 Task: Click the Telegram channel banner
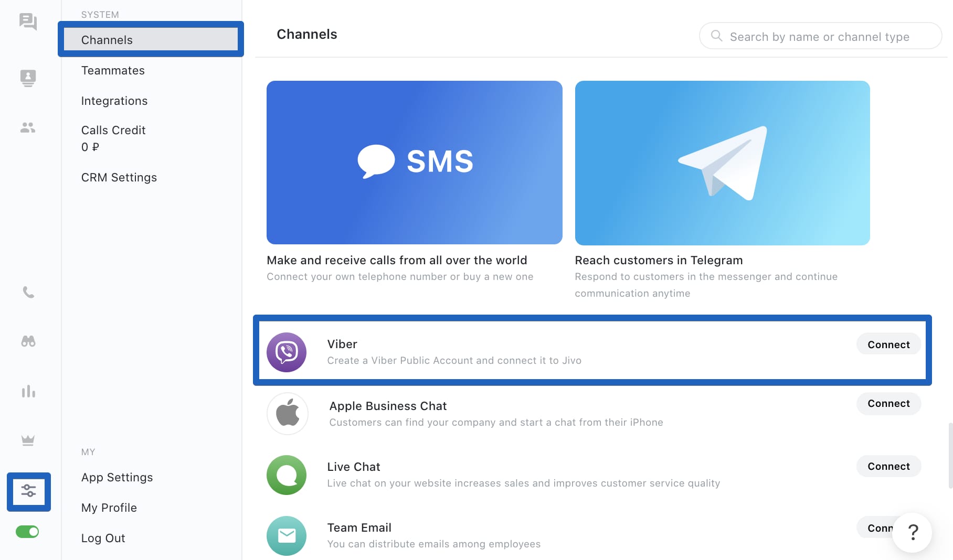722,163
